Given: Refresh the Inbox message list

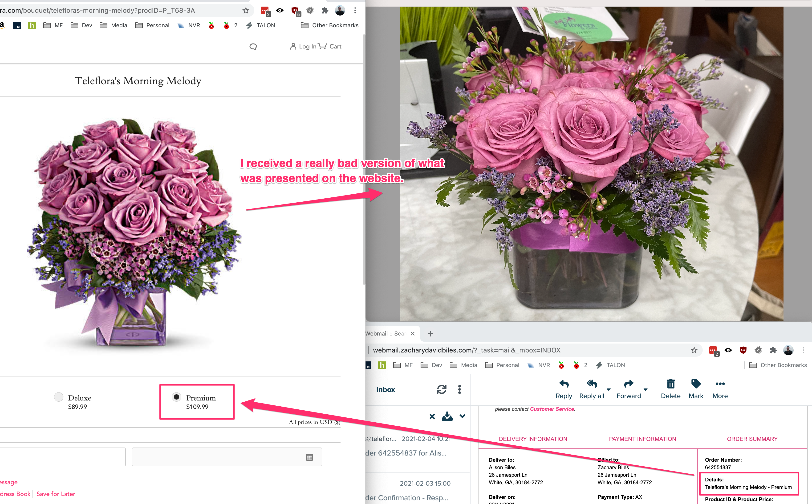Looking at the screenshot, I should [442, 390].
